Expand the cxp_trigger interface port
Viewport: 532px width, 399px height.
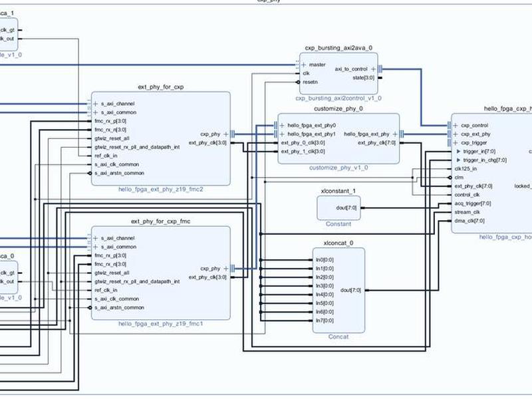(x=456, y=143)
